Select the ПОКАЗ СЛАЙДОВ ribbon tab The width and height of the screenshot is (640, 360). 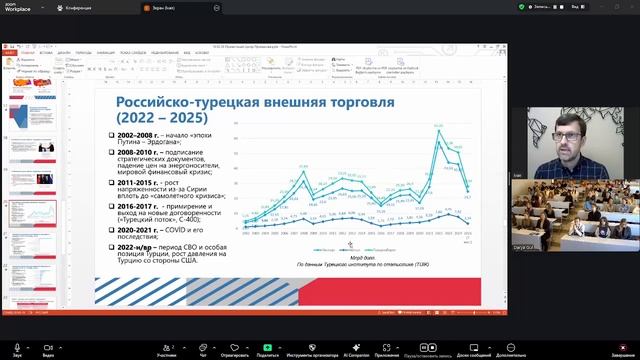coord(133,53)
